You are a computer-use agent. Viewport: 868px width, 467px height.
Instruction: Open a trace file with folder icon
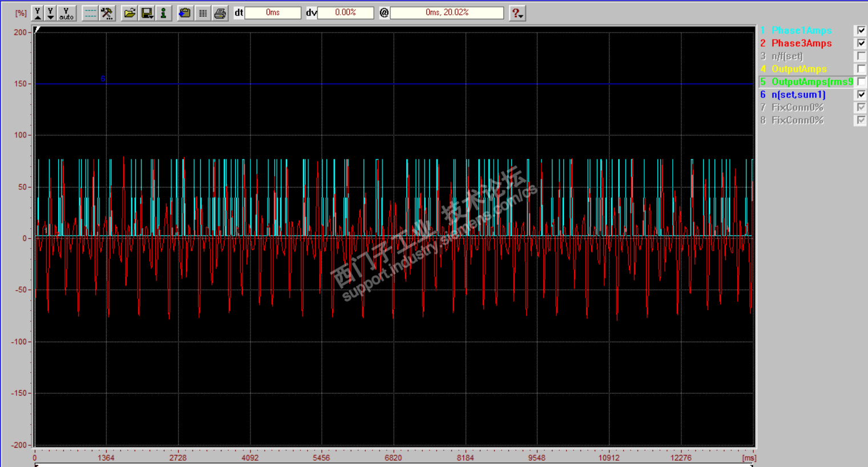130,13
